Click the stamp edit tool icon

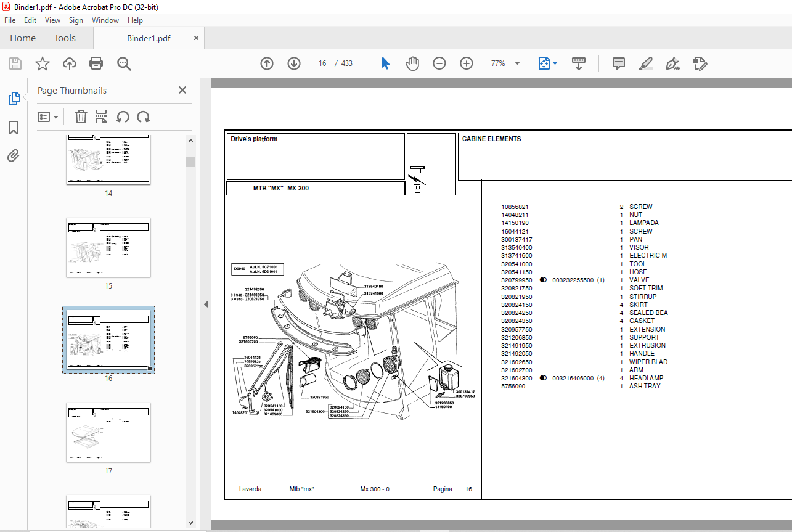pos(700,63)
